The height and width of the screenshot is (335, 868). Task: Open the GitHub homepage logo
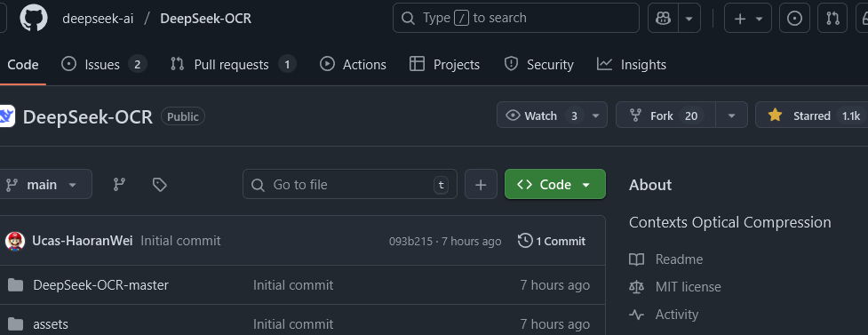[x=34, y=18]
